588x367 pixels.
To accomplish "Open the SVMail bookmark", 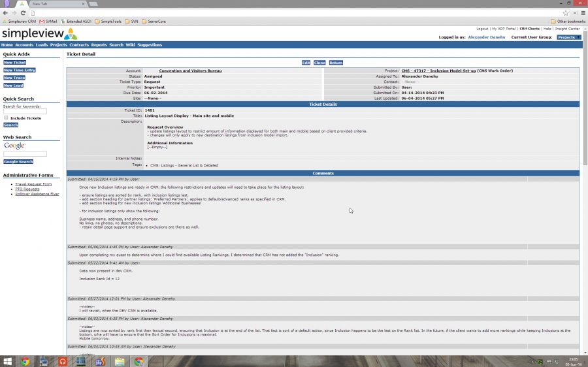I will pyautogui.click(x=48, y=22).
